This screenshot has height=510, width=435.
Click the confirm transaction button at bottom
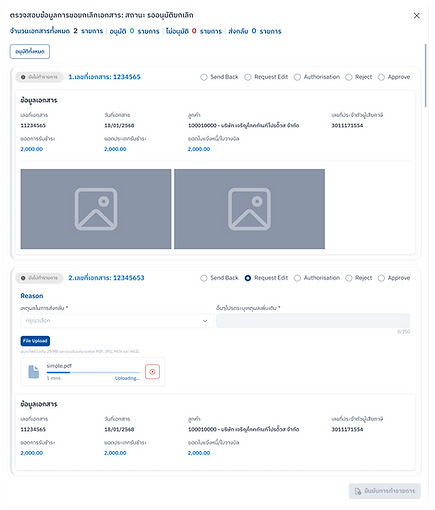tap(385, 491)
